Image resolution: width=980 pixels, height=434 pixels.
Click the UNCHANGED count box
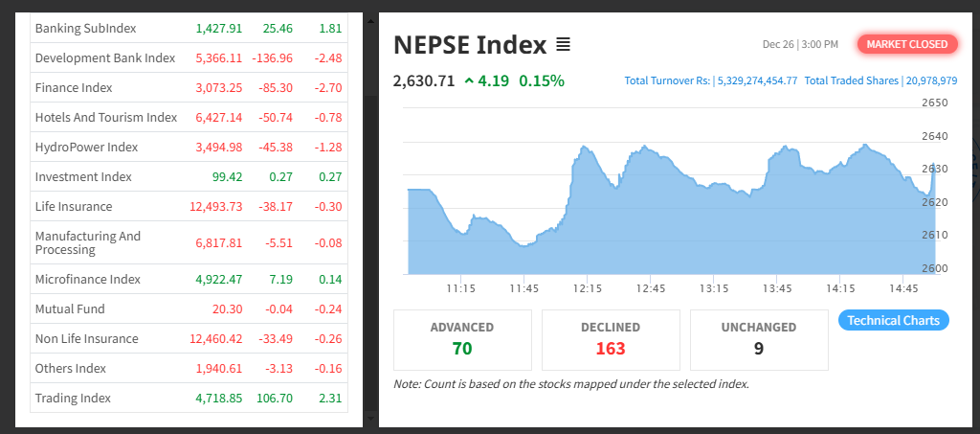pyautogui.click(x=759, y=339)
